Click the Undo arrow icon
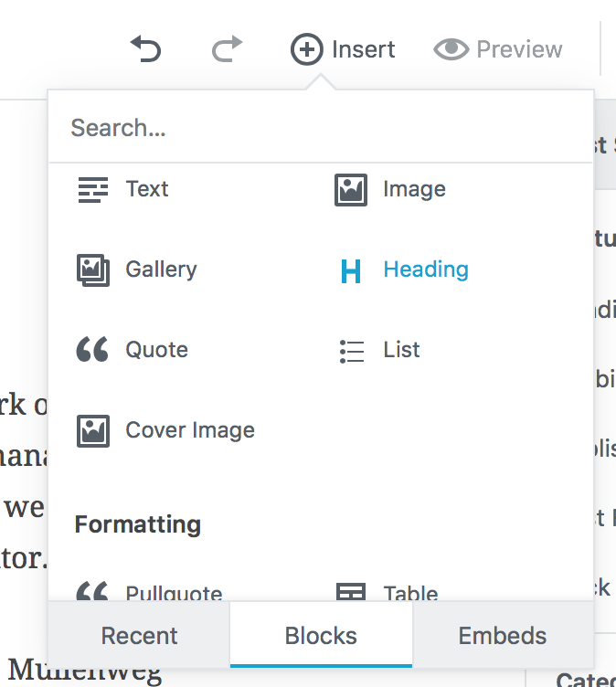Screen dimensions: 616x687 (x=145, y=48)
